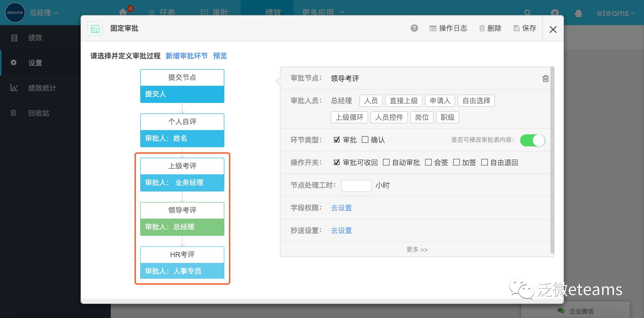Expand 更多 >> settings section
Screen dimensions: 644x318
(417, 249)
